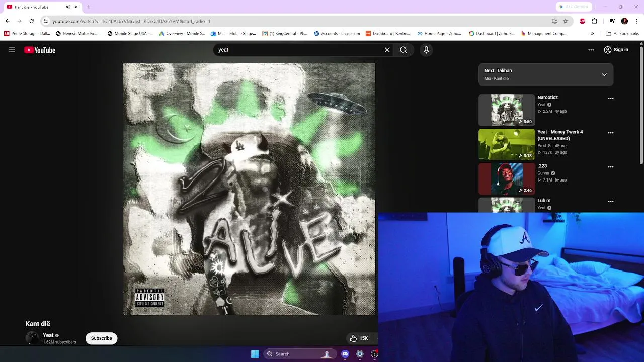The image size is (644, 362).
Task: Open the 'Dashboard | Rentm...' bookmark
Action: pos(388,34)
